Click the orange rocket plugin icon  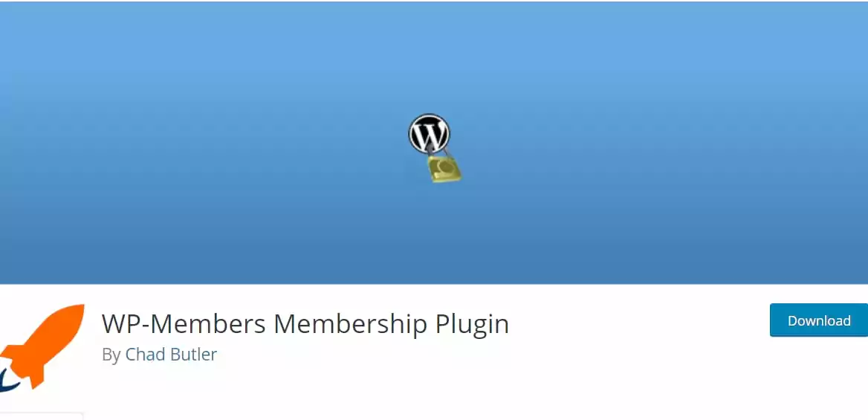42,347
